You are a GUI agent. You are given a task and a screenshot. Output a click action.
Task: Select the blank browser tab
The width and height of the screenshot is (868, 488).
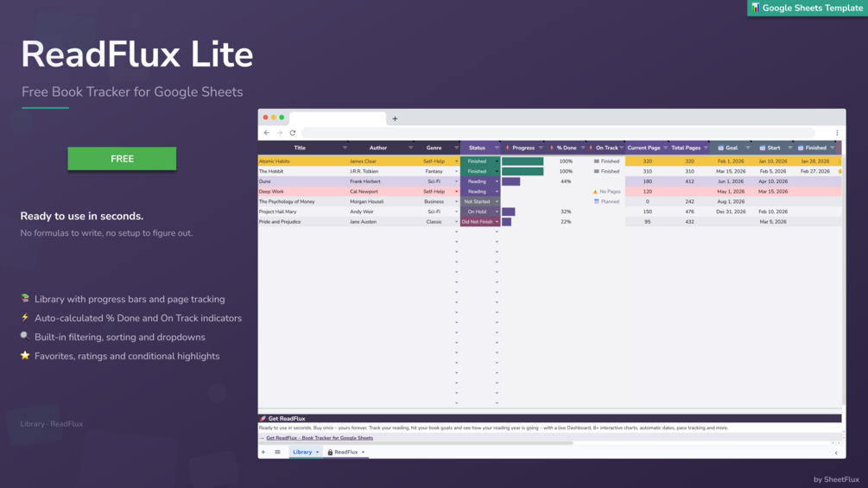(x=338, y=118)
